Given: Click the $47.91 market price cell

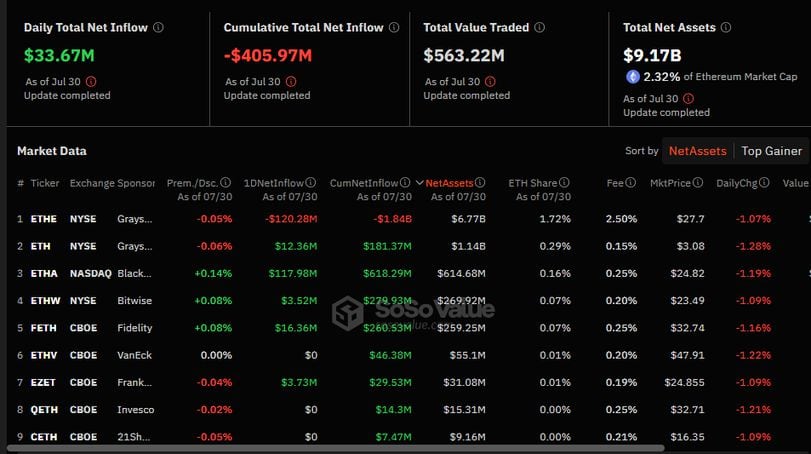Looking at the screenshot, I should coord(687,355).
